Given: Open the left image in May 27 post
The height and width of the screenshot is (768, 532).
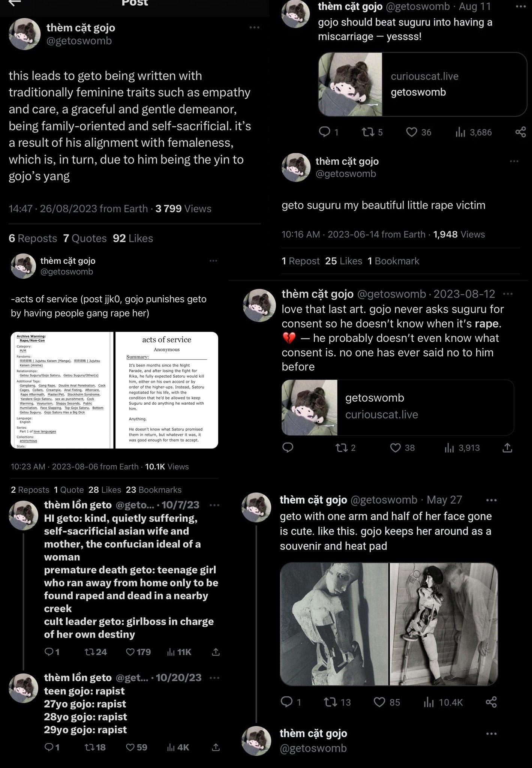Looking at the screenshot, I should pos(334,624).
